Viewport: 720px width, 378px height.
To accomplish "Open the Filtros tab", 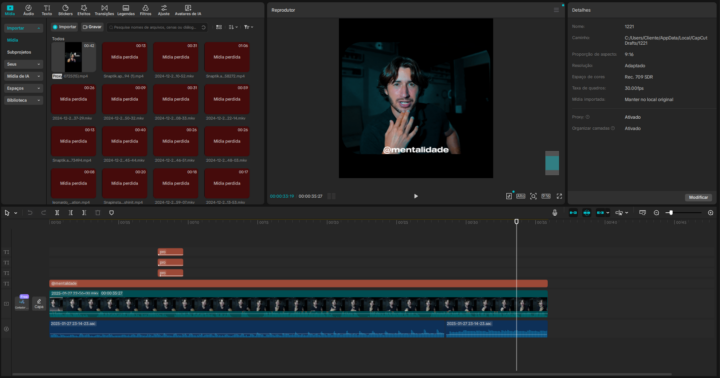I will click(146, 10).
